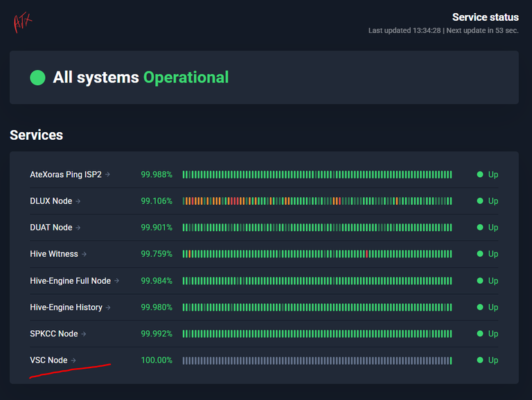
Task: Click the 99.901% uptime value
Action: [x=157, y=228]
